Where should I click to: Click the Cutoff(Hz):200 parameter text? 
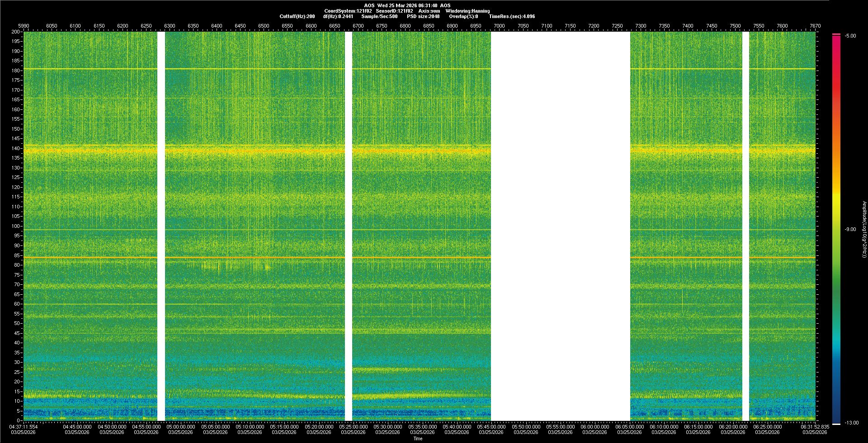click(x=297, y=16)
